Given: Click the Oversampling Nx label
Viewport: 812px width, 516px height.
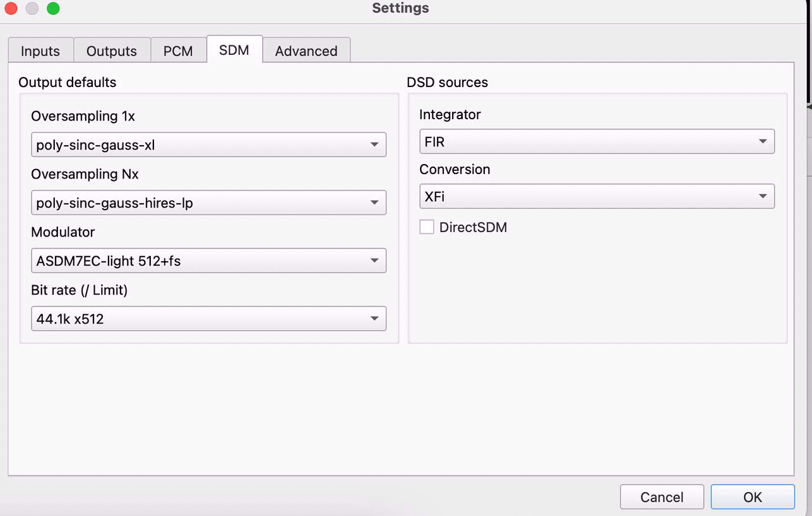Looking at the screenshot, I should point(85,174).
